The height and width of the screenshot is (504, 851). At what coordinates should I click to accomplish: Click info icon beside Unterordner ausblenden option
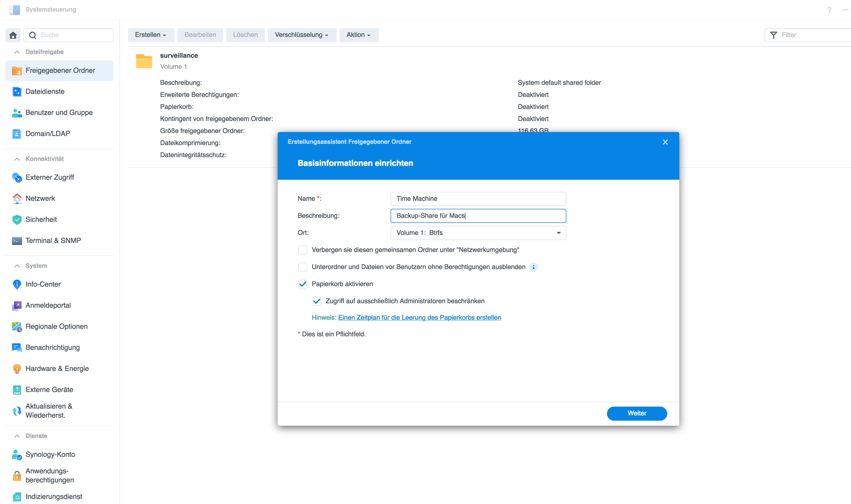(x=533, y=267)
